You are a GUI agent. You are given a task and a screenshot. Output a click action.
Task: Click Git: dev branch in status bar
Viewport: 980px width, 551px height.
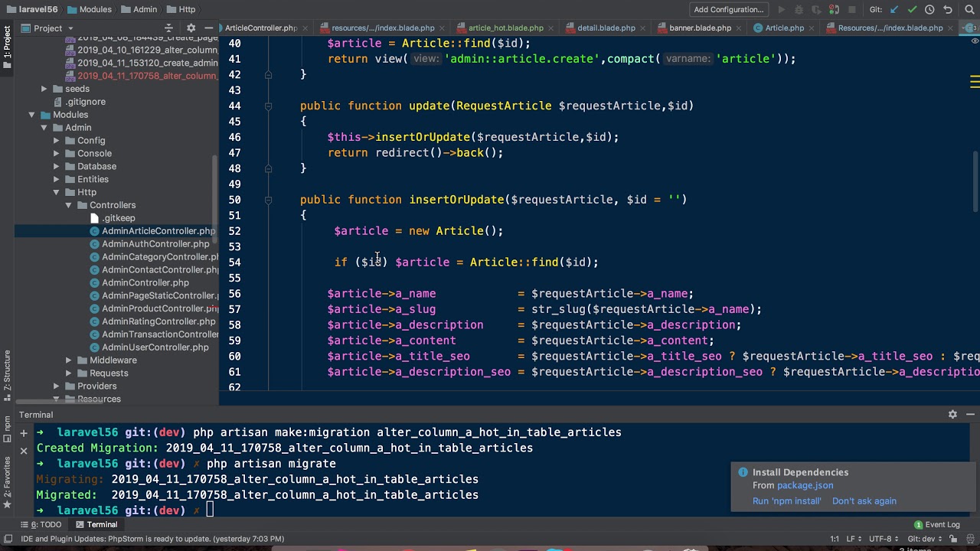(x=926, y=539)
